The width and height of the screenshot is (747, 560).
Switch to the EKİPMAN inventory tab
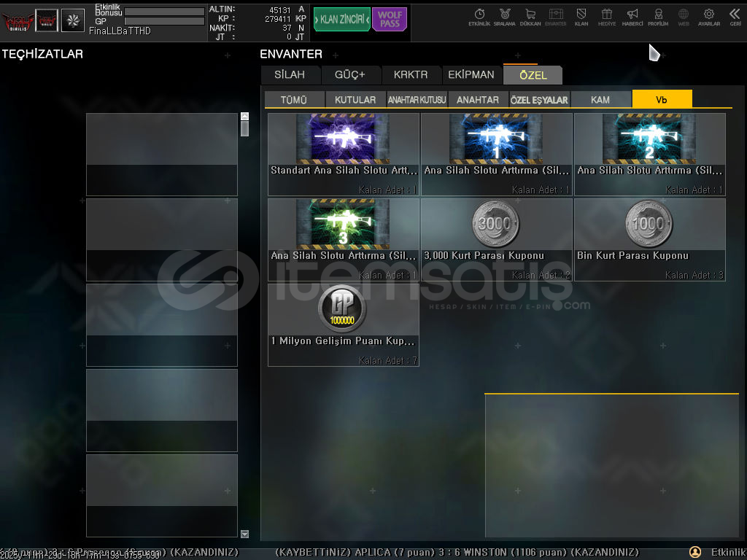click(x=471, y=75)
